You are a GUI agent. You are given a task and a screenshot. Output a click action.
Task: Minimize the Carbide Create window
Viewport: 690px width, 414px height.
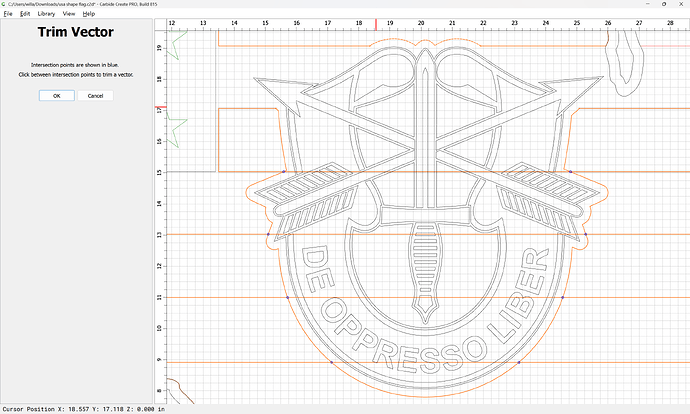(648, 4)
